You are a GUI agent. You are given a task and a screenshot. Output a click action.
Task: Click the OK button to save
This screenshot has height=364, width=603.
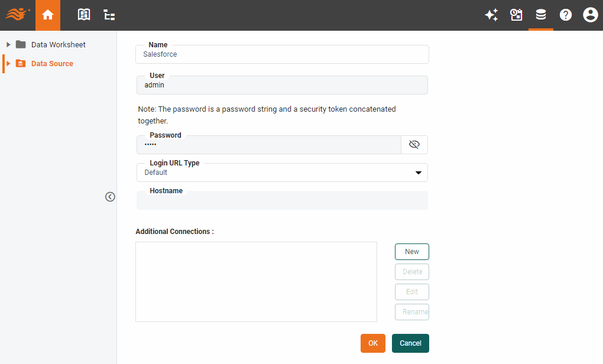coord(372,343)
